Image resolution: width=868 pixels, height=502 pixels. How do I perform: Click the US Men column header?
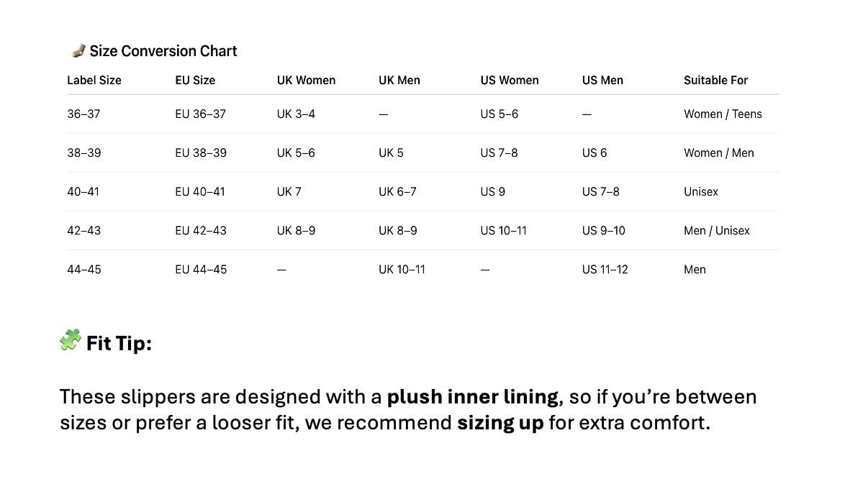tap(602, 81)
